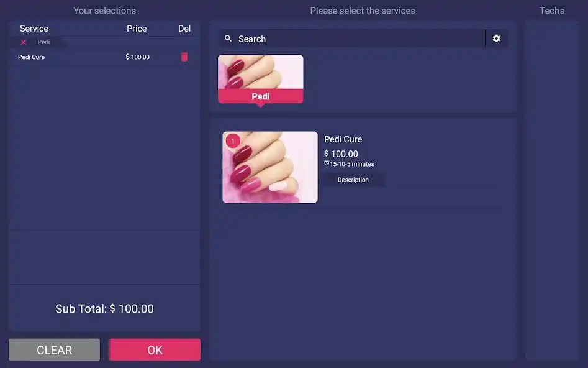Click the Please select the services heading
The height and width of the screenshot is (368, 588).
(x=363, y=11)
